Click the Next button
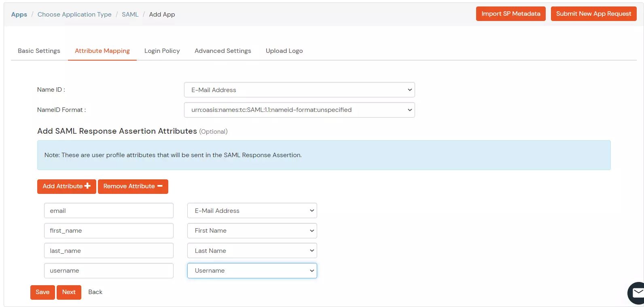This screenshot has height=307, width=644. point(69,292)
